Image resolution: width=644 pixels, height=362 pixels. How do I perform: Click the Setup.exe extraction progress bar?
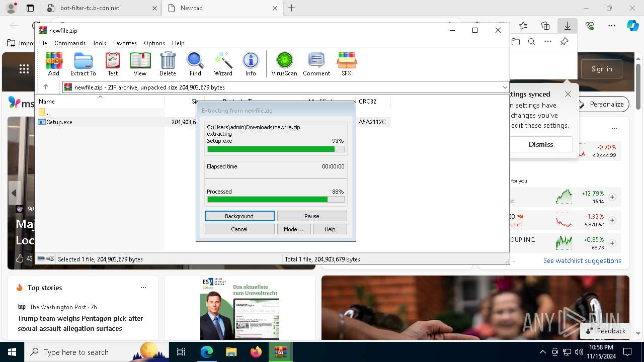pyautogui.click(x=276, y=149)
